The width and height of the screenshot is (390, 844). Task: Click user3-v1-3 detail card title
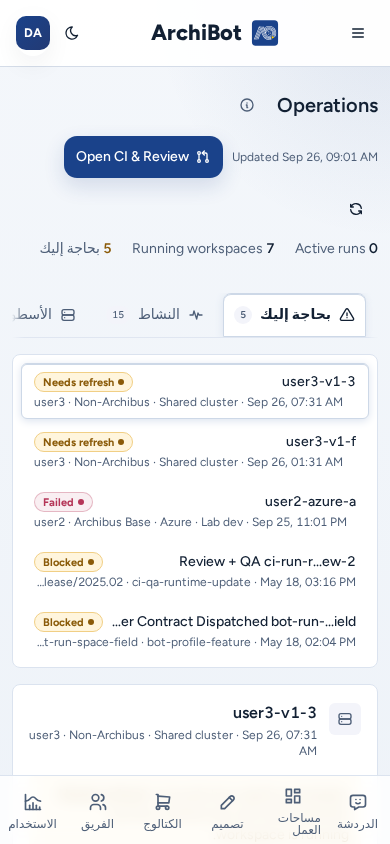click(x=275, y=713)
